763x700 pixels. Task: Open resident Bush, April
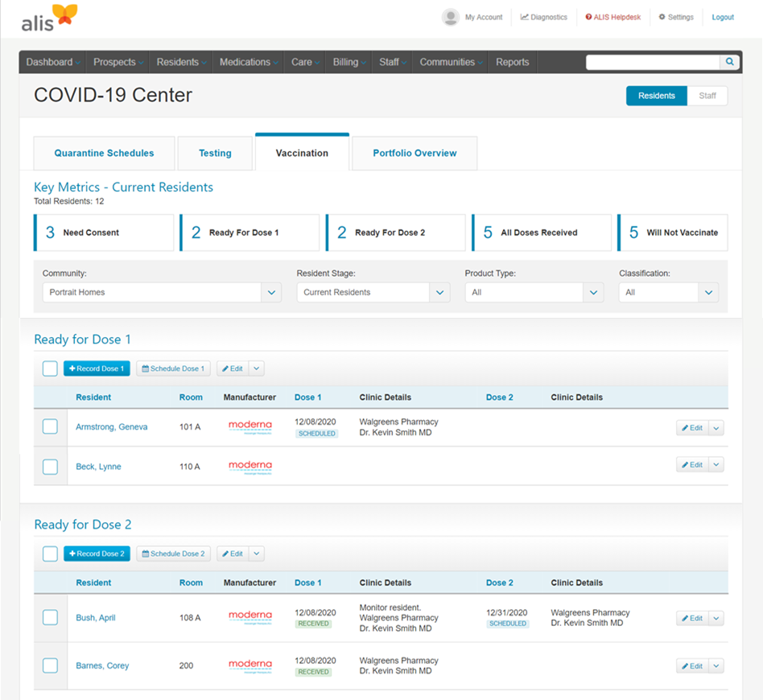pyautogui.click(x=95, y=618)
